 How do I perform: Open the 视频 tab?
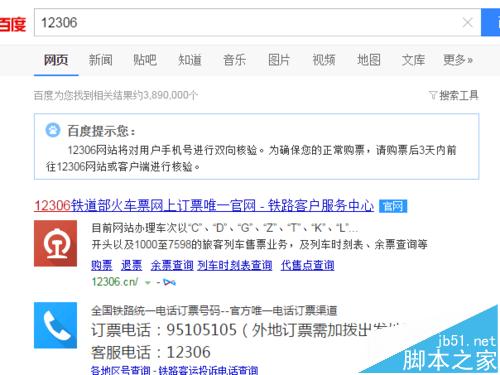(324, 60)
